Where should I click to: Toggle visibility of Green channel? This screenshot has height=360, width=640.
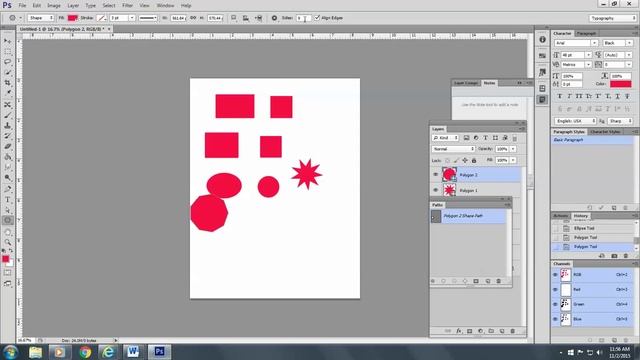(x=555, y=304)
